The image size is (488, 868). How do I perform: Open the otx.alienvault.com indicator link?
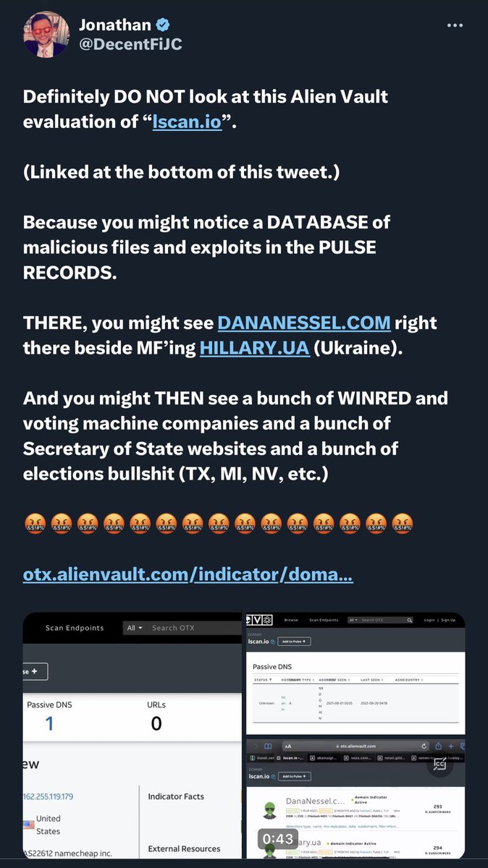click(x=188, y=575)
